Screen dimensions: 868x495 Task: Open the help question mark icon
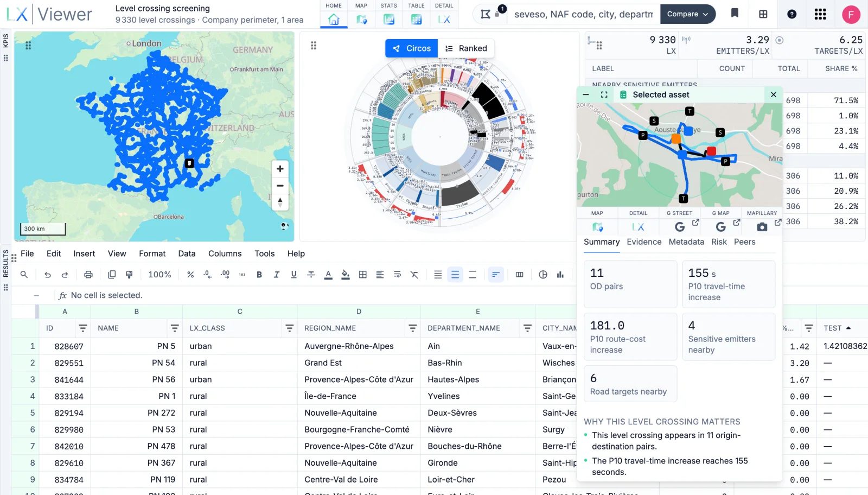coord(792,14)
